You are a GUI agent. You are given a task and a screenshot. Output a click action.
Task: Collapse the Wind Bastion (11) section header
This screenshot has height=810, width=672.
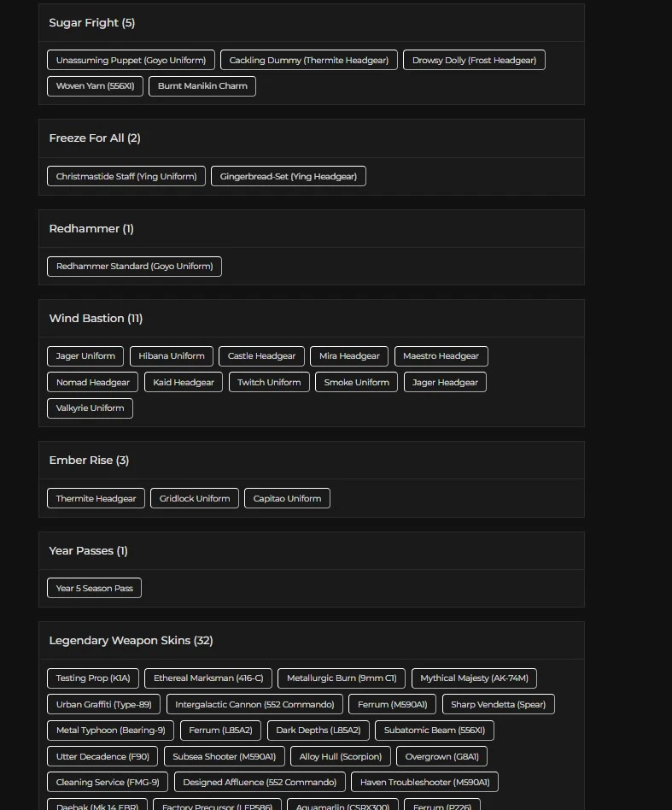[x=96, y=319]
